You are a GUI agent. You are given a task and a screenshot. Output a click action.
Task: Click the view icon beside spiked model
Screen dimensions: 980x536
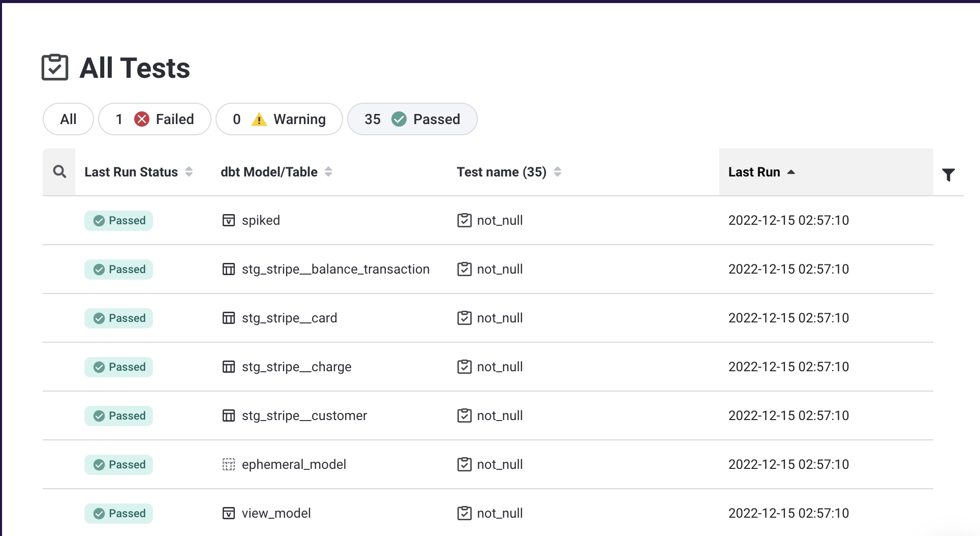pos(229,220)
